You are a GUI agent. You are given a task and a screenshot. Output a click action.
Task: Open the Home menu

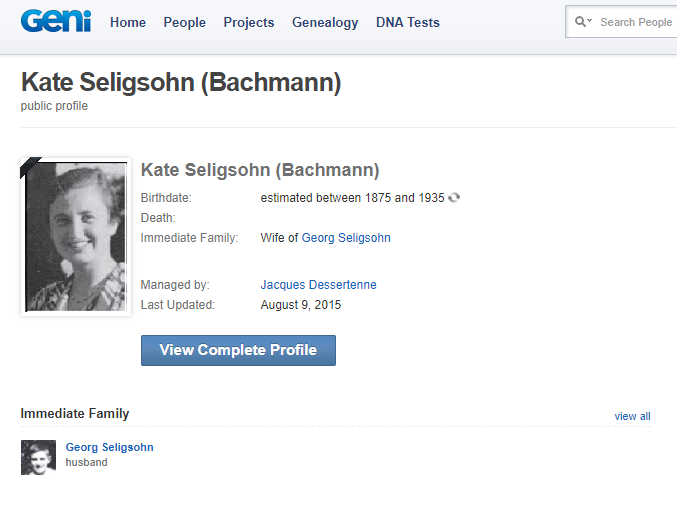tap(128, 22)
